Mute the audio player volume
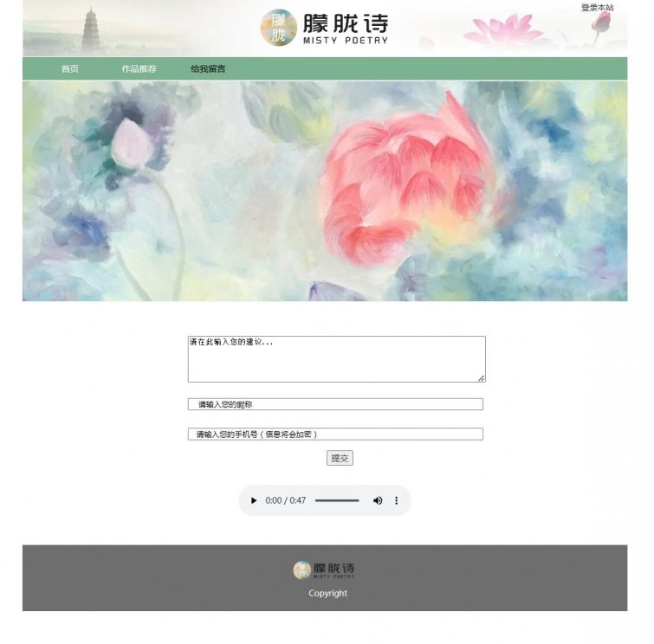This screenshot has width=654, height=644. 378,500
